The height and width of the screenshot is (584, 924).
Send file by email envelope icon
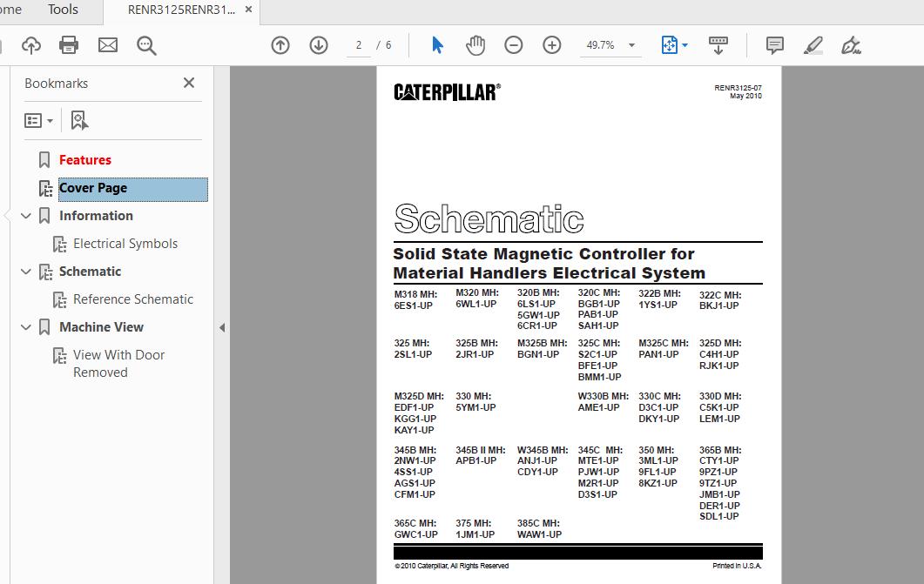(108, 45)
